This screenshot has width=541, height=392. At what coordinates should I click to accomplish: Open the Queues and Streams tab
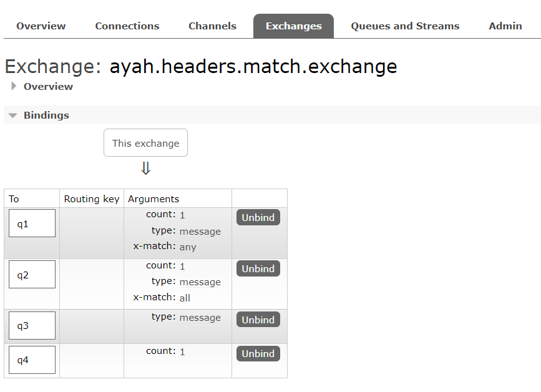pyautogui.click(x=404, y=26)
